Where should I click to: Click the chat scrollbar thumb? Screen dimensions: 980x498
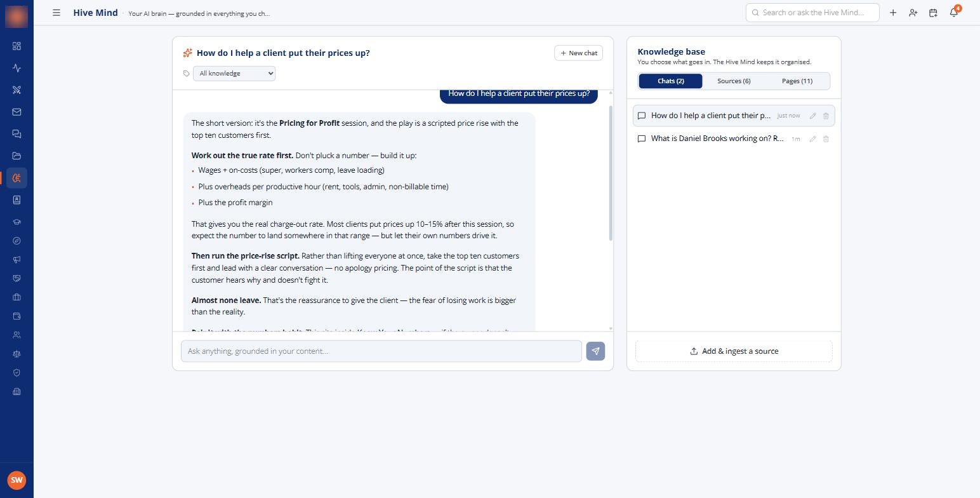611,173
